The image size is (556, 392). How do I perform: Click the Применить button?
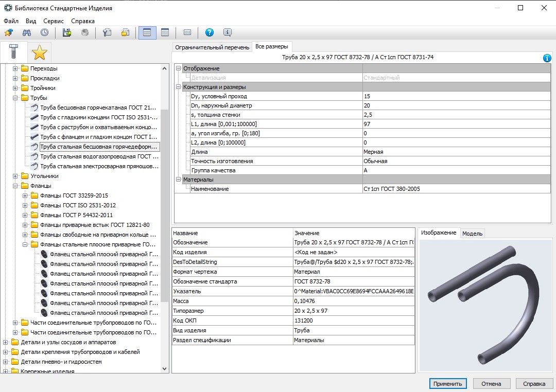point(447,384)
